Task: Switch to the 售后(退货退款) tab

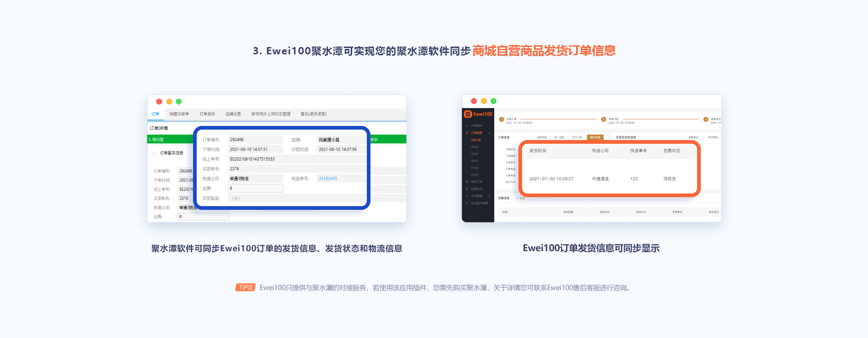Action: tap(313, 114)
